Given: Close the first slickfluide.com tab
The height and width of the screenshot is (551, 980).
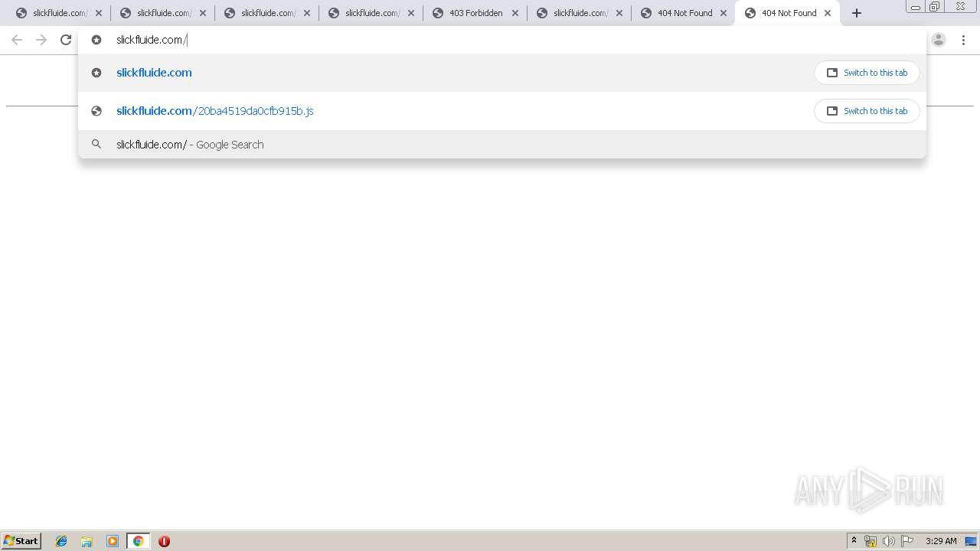Looking at the screenshot, I should [98, 13].
